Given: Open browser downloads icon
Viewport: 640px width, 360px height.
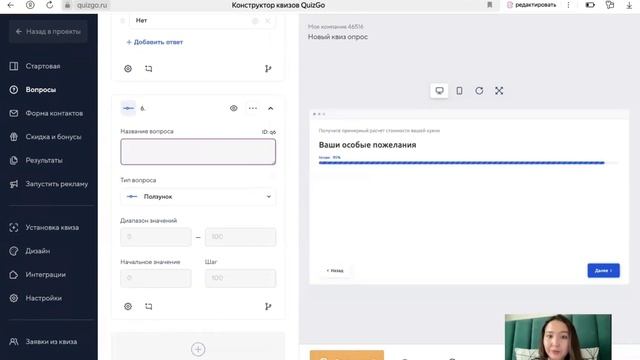Looking at the screenshot, I should 629,5.
